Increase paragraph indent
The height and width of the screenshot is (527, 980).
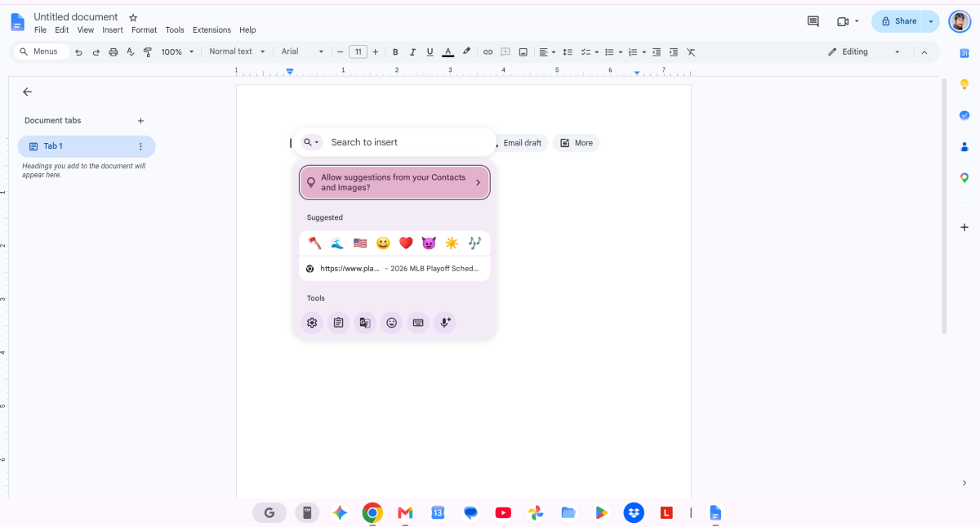(674, 51)
